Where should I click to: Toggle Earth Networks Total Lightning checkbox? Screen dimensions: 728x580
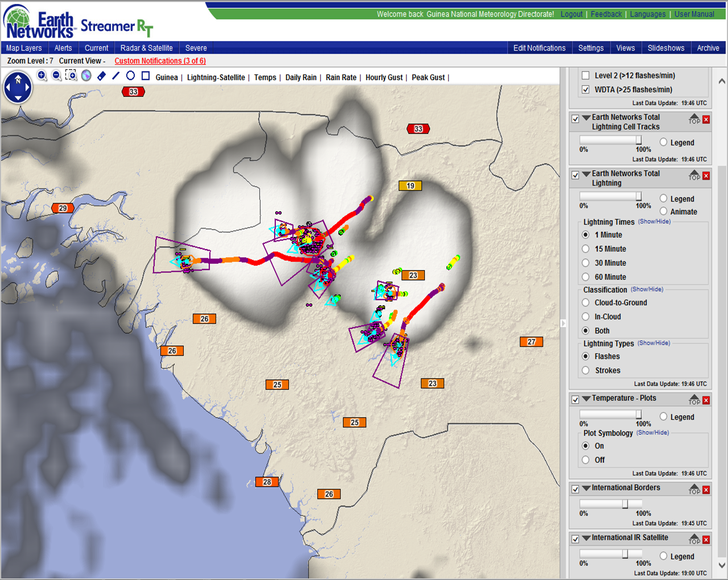tap(576, 175)
